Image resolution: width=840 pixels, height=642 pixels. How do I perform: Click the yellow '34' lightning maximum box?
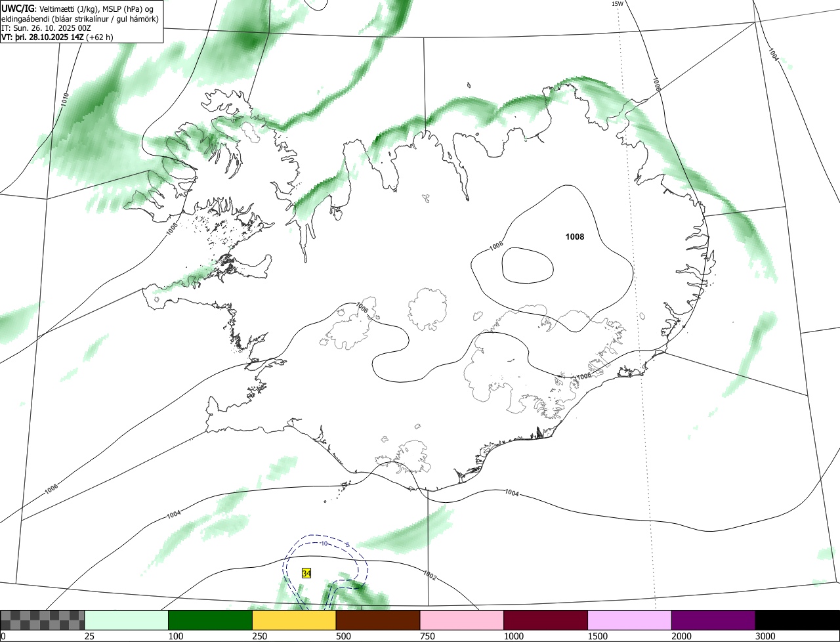(306, 573)
